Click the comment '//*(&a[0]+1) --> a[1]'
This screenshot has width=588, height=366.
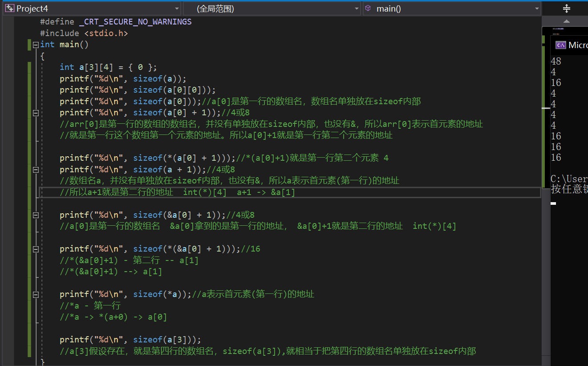tap(111, 272)
